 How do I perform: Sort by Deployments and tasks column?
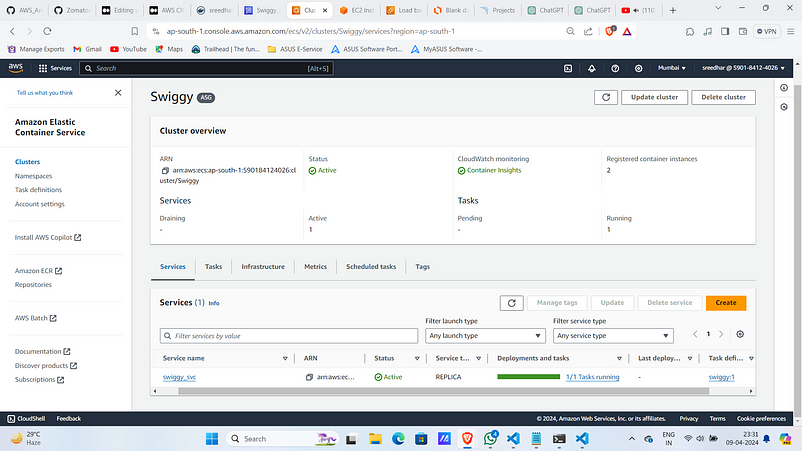click(x=619, y=358)
